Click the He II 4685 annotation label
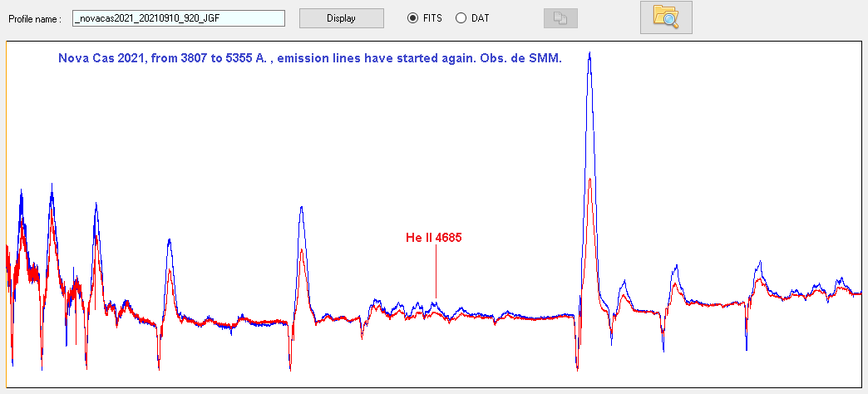Screen dimensions: 868x394 pos(433,238)
